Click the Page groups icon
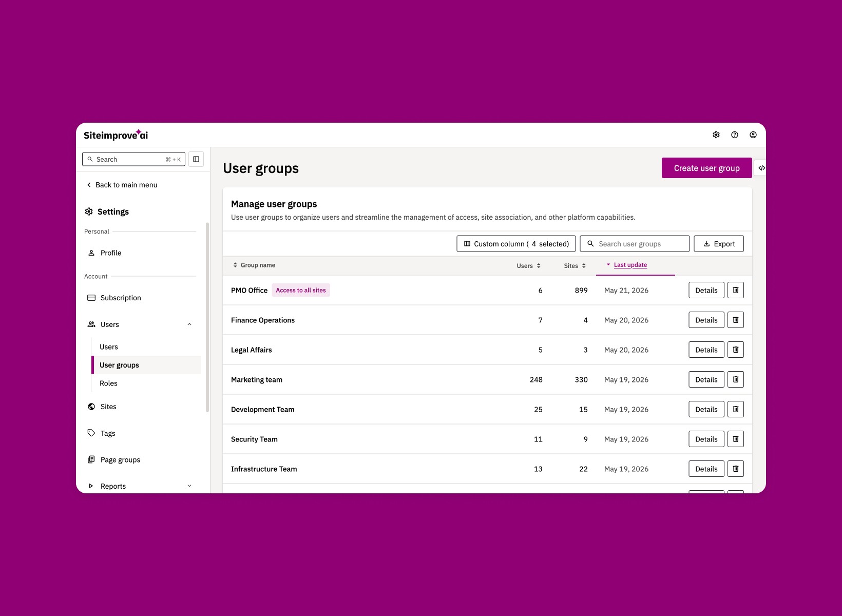The height and width of the screenshot is (616, 842). point(91,459)
